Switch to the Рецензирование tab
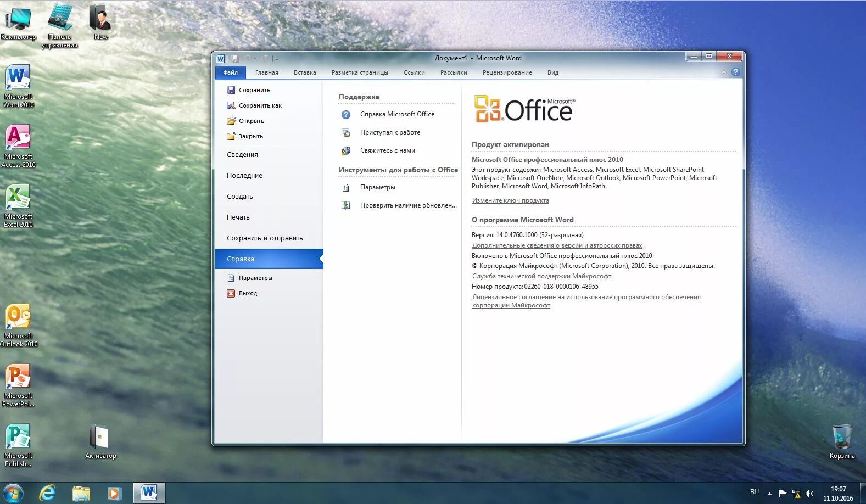This screenshot has height=504, width=866. point(507,72)
